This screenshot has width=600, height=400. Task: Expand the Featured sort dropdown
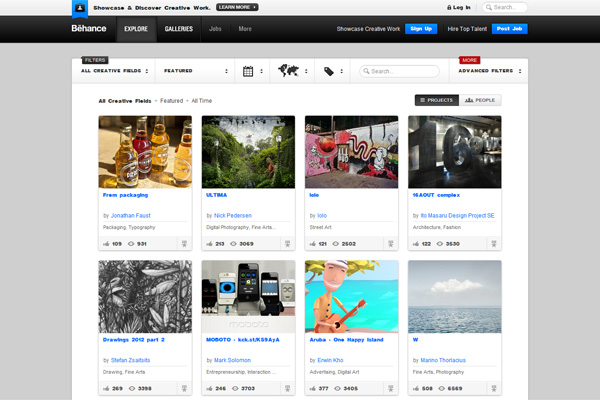(196, 71)
